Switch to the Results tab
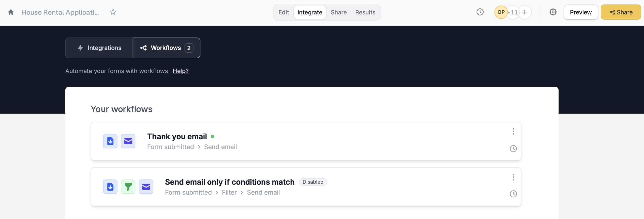The image size is (644, 219). pyautogui.click(x=365, y=12)
